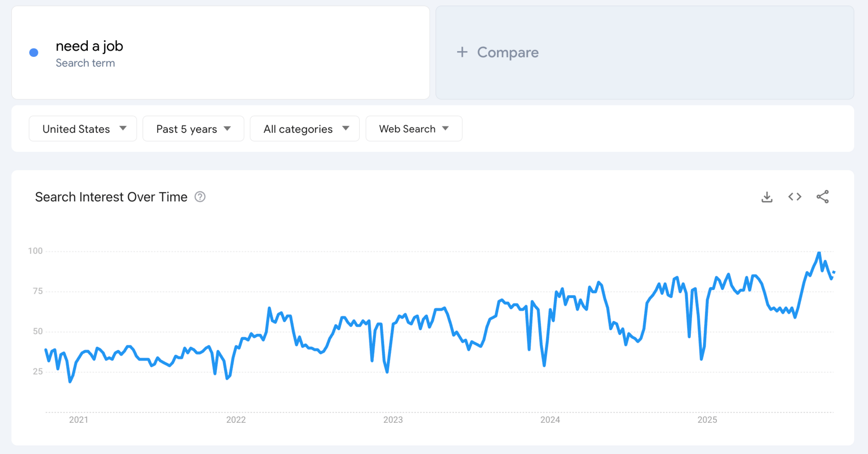Open the Web Search type dropdown
Viewport: 868px width, 454px height.
tap(414, 129)
